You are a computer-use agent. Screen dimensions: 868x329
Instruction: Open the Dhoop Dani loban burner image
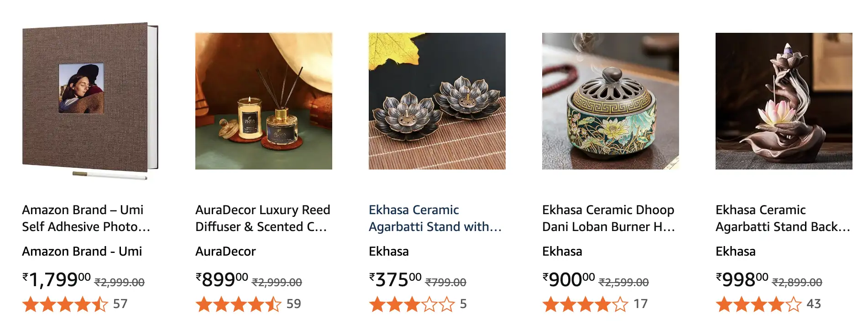point(610,101)
